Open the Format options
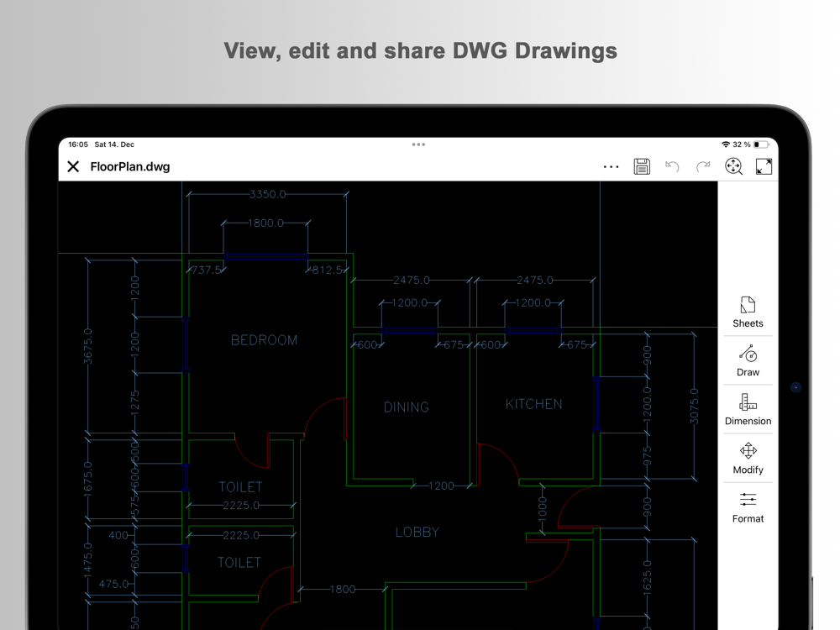The height and width of the screenshot is (630, 840). tap(748, 507)
